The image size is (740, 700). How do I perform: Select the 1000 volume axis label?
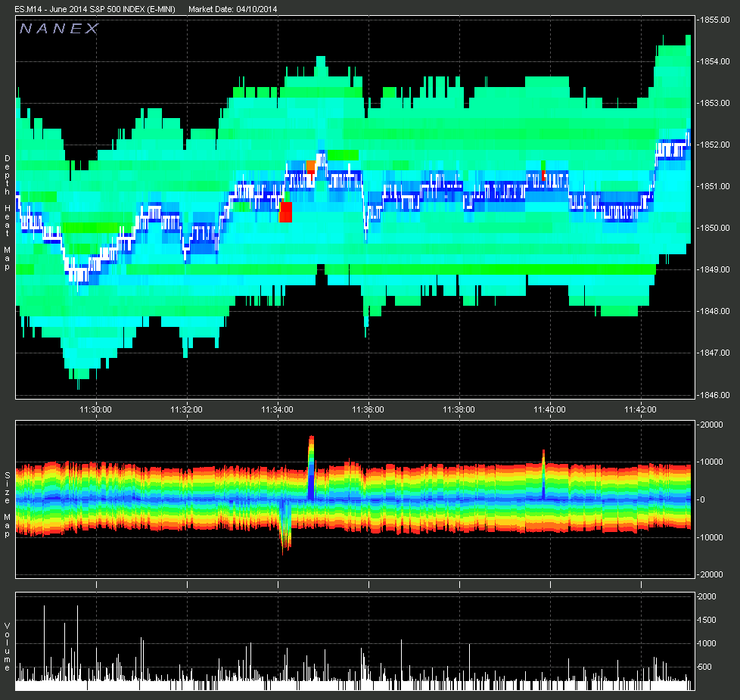pyautogui.click(x=707, y=643)
